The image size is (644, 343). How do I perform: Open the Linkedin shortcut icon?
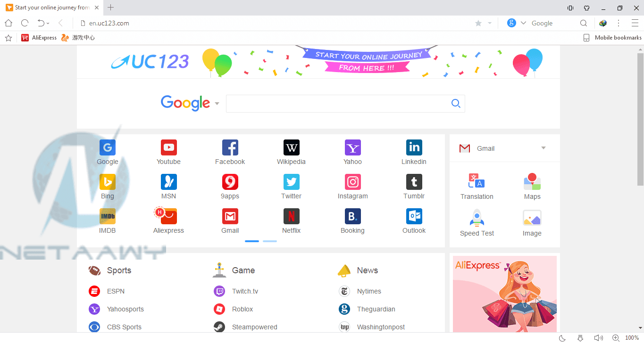[414, 147]
